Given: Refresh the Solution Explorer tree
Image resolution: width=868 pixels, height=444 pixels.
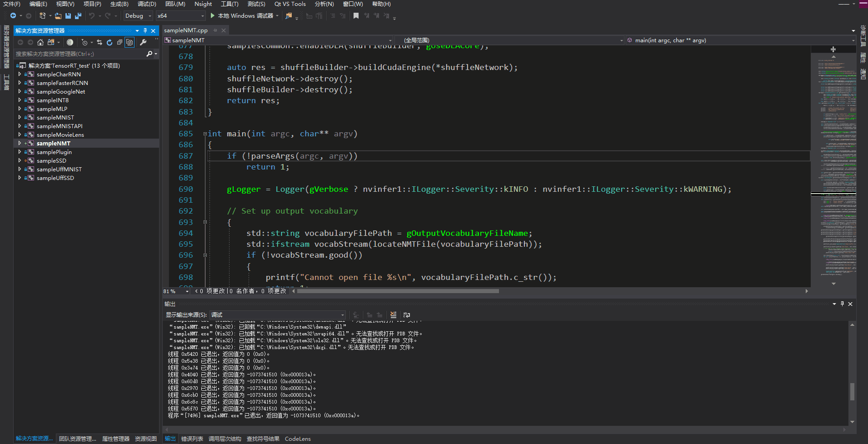Looking at the screenshot, I should [110, 42].
